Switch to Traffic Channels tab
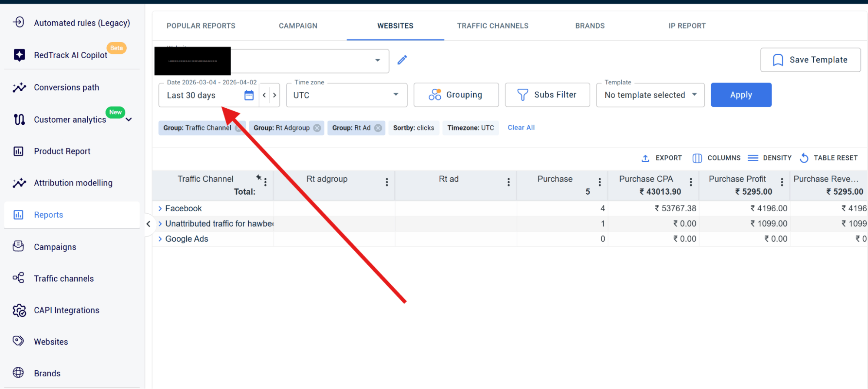The width and height of the screenshot is (868, 389). 493,26
